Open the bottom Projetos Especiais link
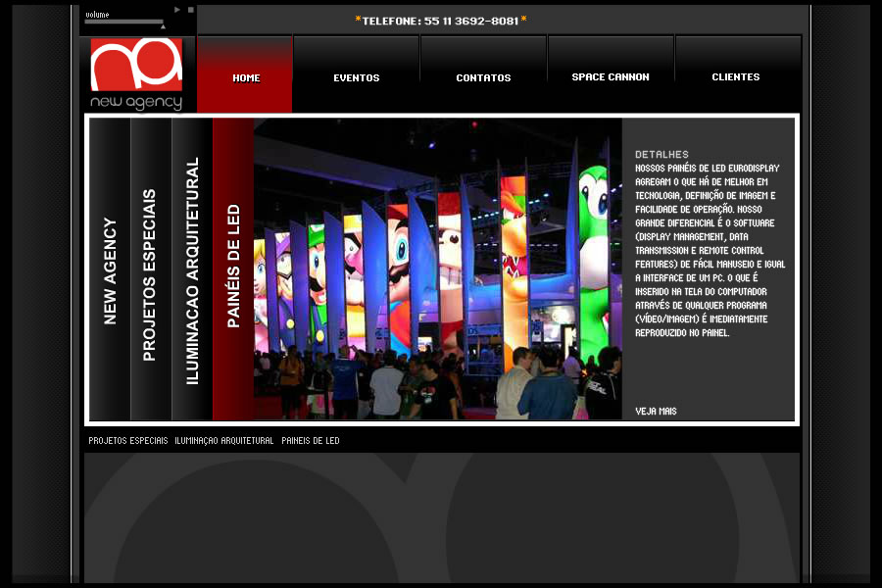This screenshot has height=588, width=882. pos(128,441)
